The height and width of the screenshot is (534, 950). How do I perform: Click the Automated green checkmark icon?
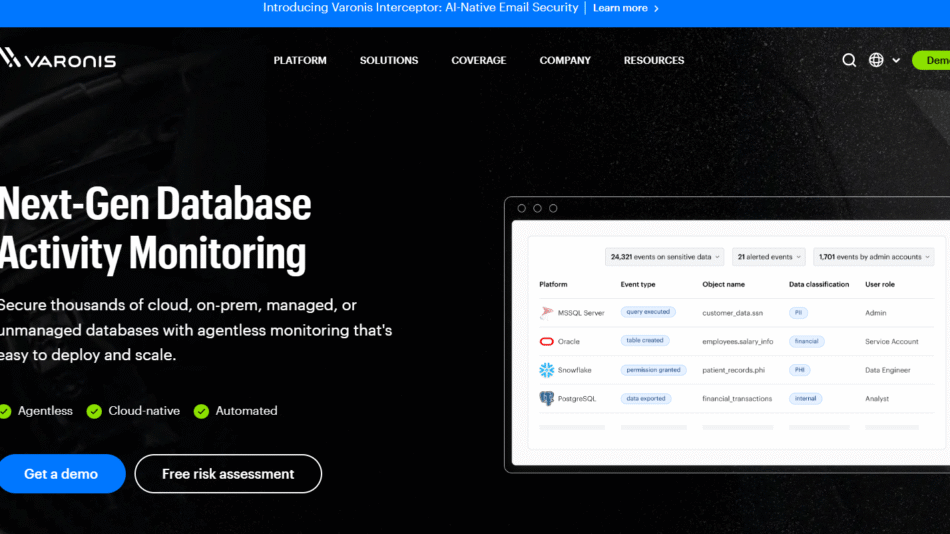pyautogui.click(x=201, y=411)
